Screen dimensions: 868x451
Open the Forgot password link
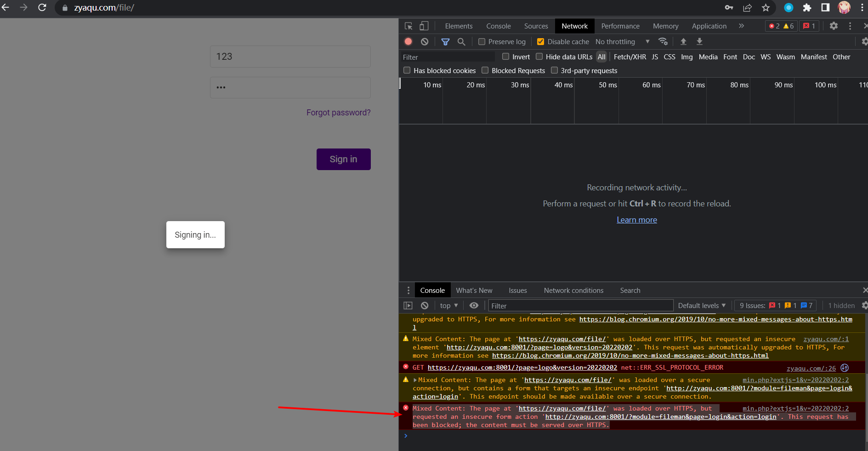tap(338, 112)
